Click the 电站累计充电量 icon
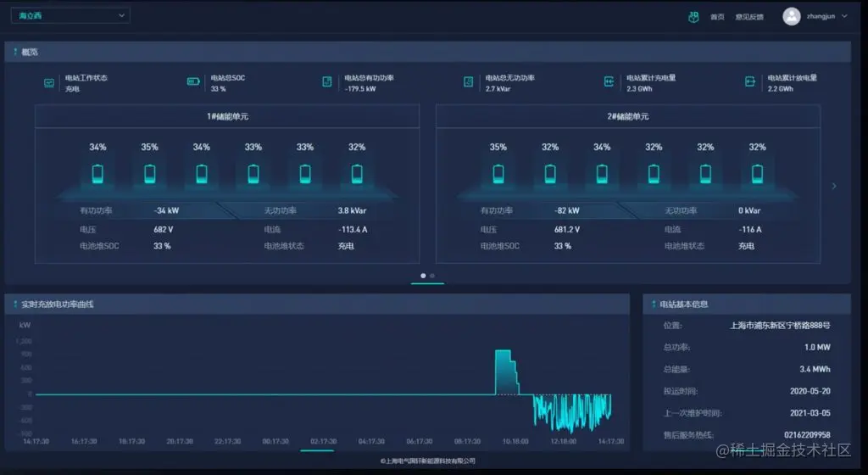The height and width of the screenshot is (475, 868). tap(609, 82)
